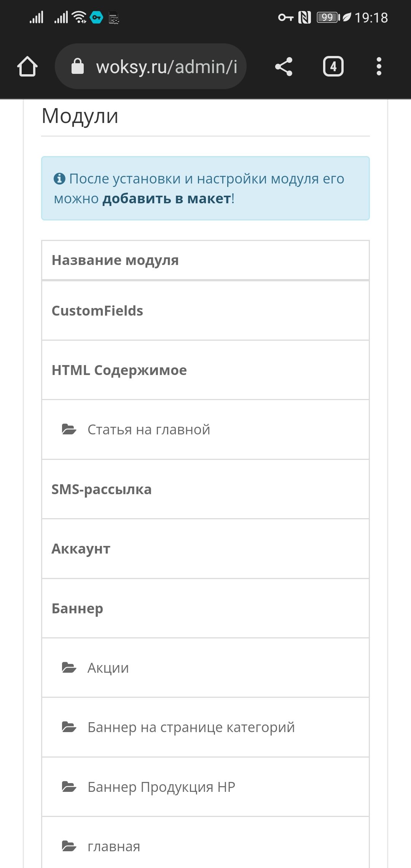Screen dimensions: 411x868
Task: Follow the добавить в макет link
Action: [167, 199]
